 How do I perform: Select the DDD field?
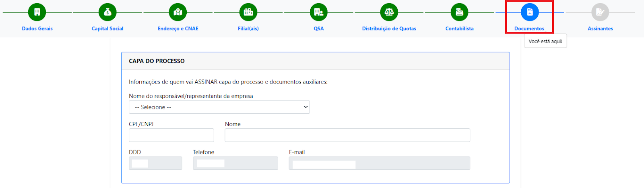point(155,163)
